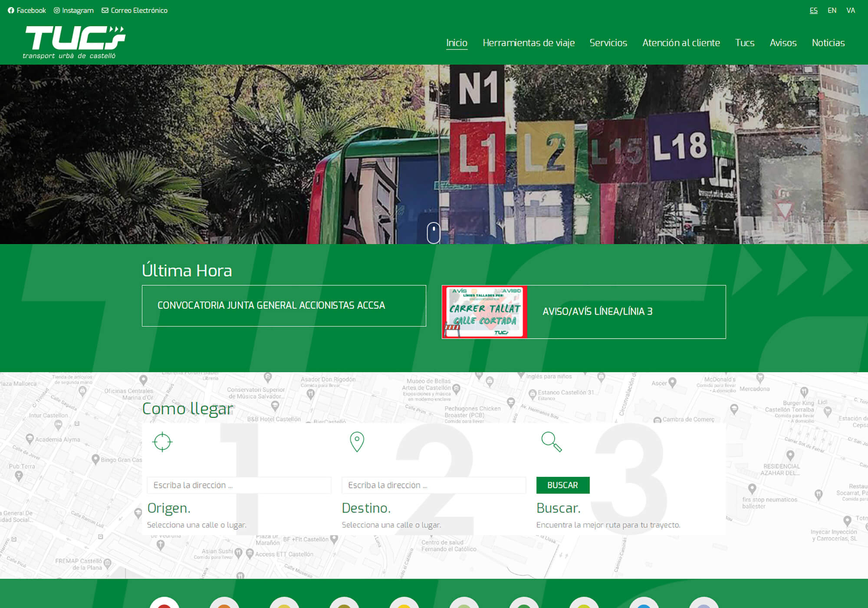This screenshot has width=868, height=608.
Task: Go to Noticias page
Action: [x=828, y=43]
